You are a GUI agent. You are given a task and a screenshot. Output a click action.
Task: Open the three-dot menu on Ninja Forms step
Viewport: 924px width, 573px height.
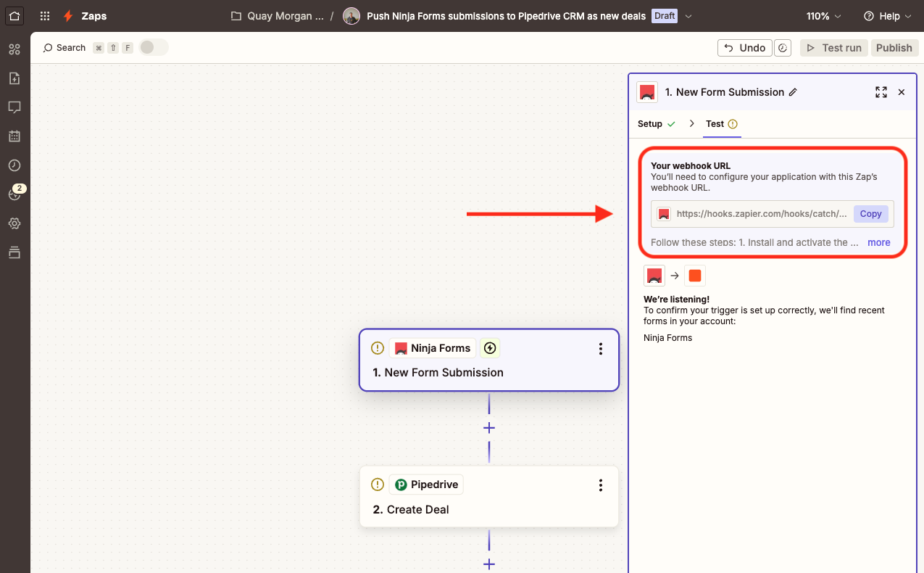tap(600, 349)
